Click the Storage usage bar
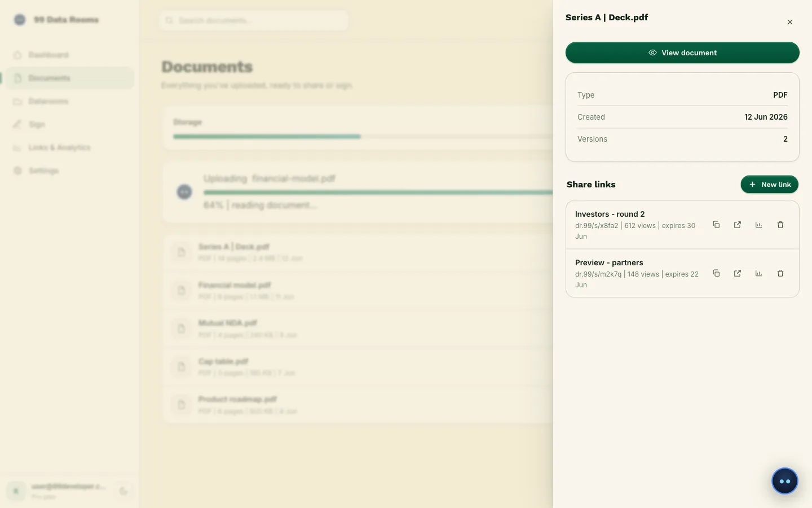Viewport: 812px width, 508px height. pyautogui.click(x=363, y=136)
